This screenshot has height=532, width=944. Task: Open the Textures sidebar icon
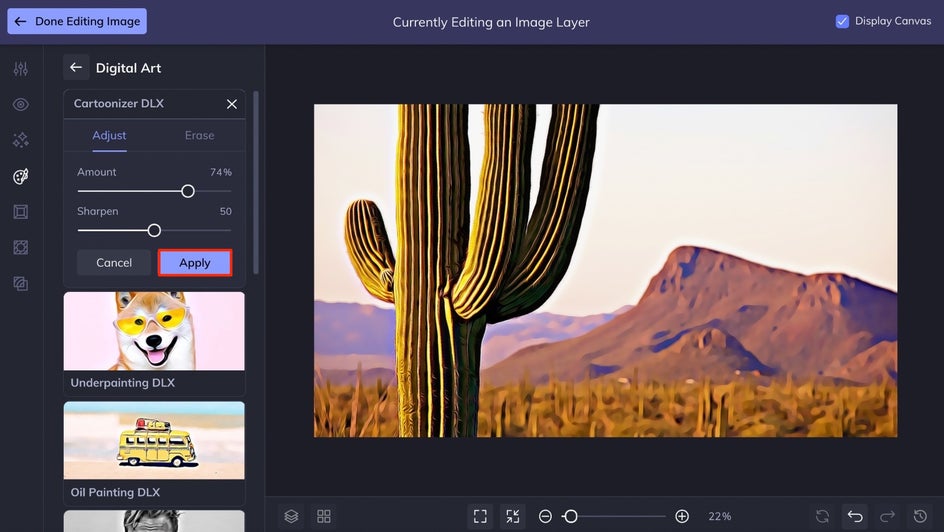[x=20, y=283]
